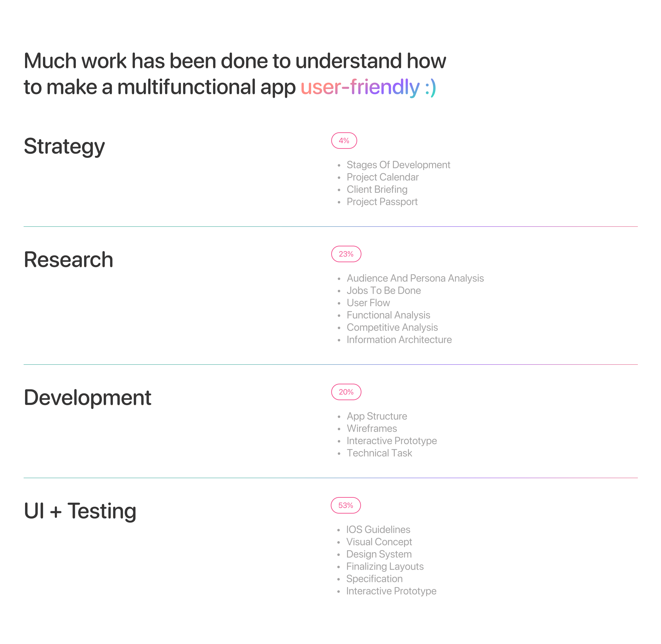This screenshot has height=644, width=661.
Task: Select the Technical Task list item
Action: coord(379,453)
